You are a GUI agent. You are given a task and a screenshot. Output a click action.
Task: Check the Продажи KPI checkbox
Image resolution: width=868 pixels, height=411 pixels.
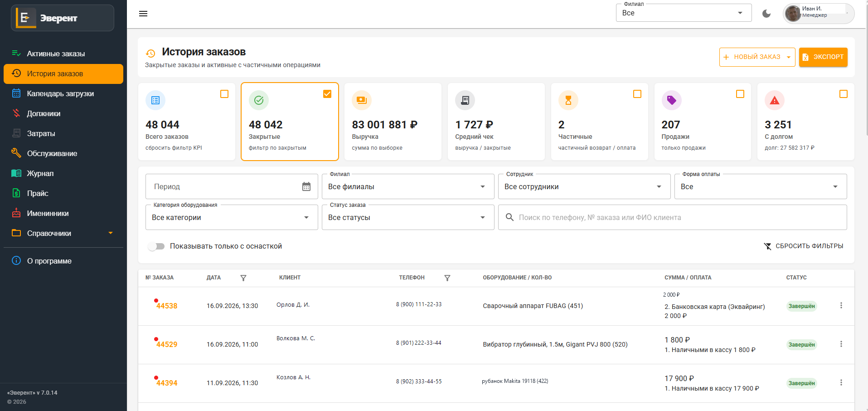(740, 94)
